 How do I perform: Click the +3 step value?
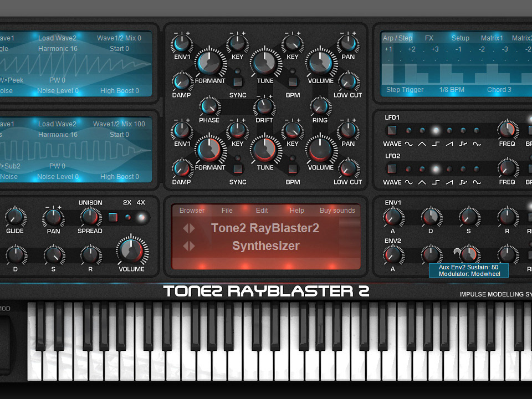click(435, 49)
